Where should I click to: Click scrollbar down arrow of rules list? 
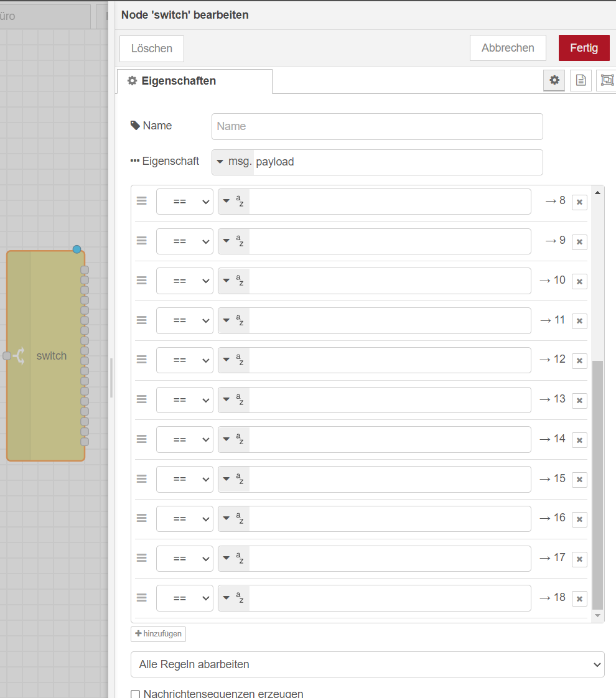click(x=598, y=616)
